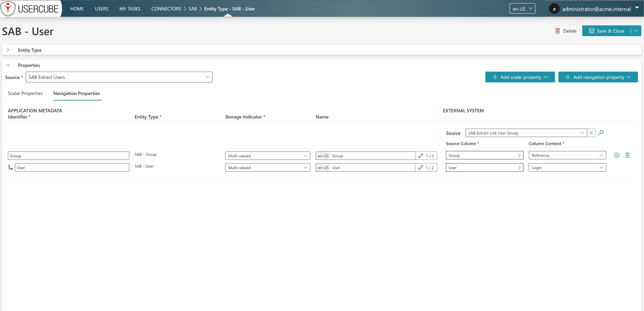This screenshot has height=311, width=644.
Task: Click Entity Type - SAB - User breadcrumb
Action: [x=229, y=9]
